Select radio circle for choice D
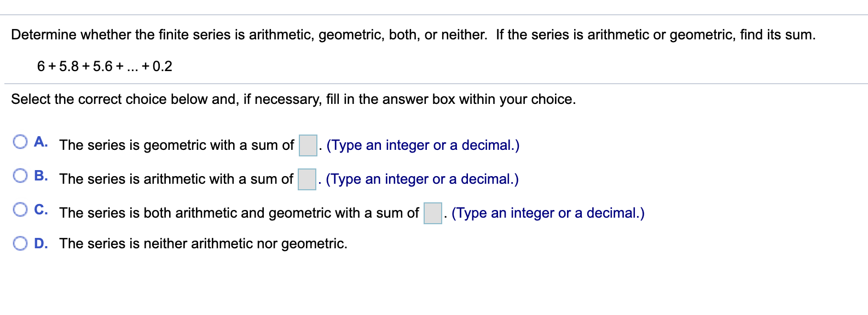Viewport: 868px width, 315px height. click(x=20, y=243)
